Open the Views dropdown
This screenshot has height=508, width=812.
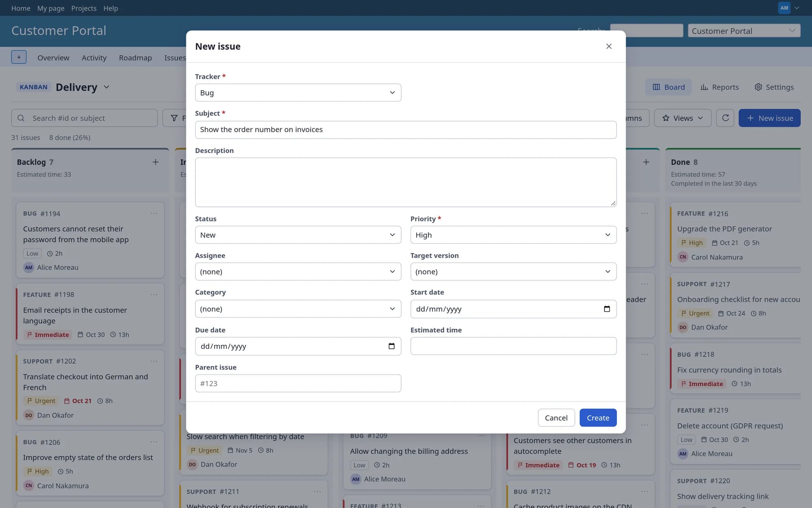[x=682, y=118]
